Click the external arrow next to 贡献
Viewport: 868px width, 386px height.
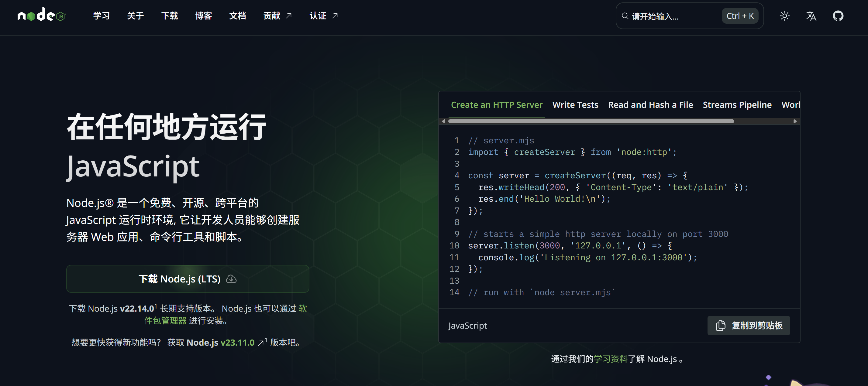point(289,16)
